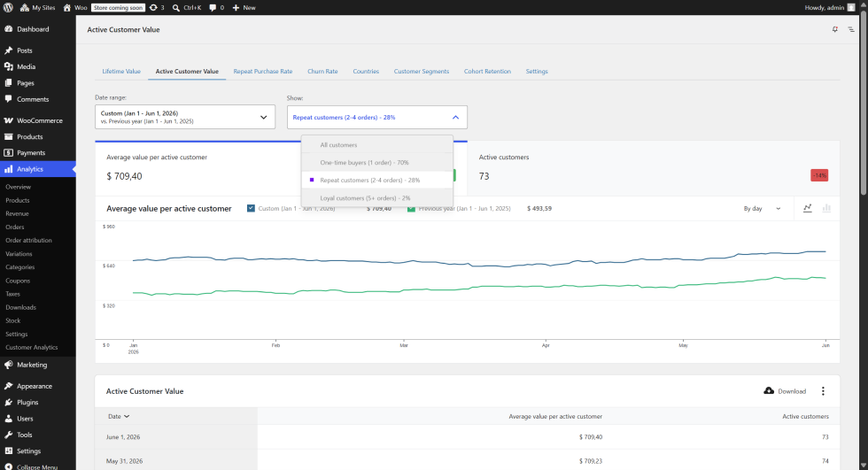Open the By day interval dropdown
Screen dimensions: 868x470
(x=763, y=209)
